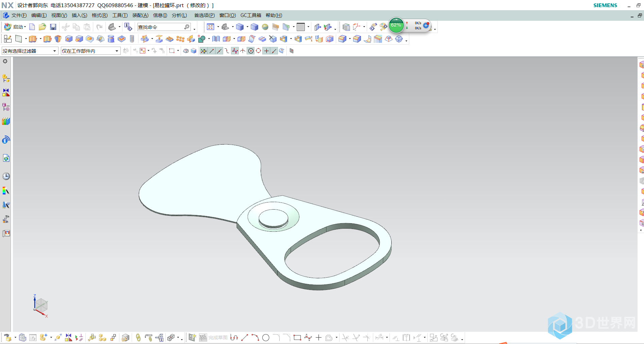Open the History clock sidebar icon
This screenshot has height=344, width=644.
(x=6, y=176)
